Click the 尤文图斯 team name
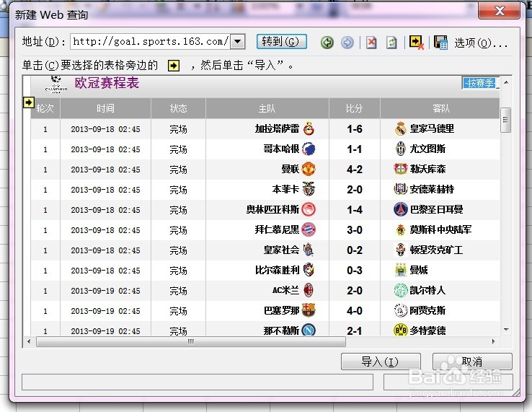 (427, 149)
